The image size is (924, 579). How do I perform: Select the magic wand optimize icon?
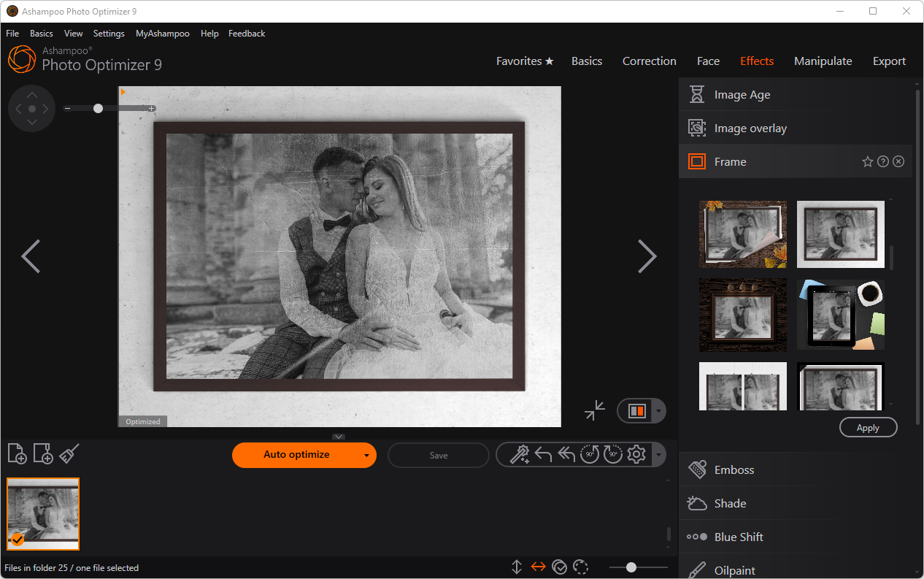click(521, 454)
